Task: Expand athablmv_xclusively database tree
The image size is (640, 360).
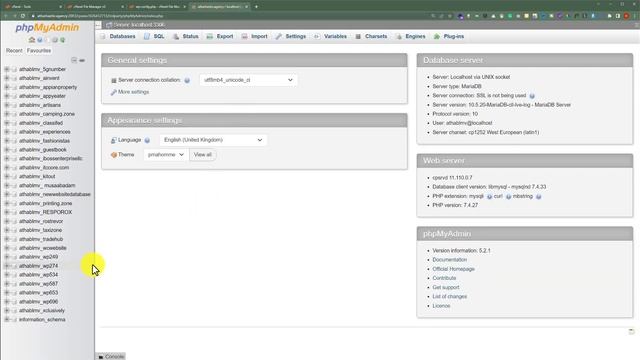Action: 7,311
